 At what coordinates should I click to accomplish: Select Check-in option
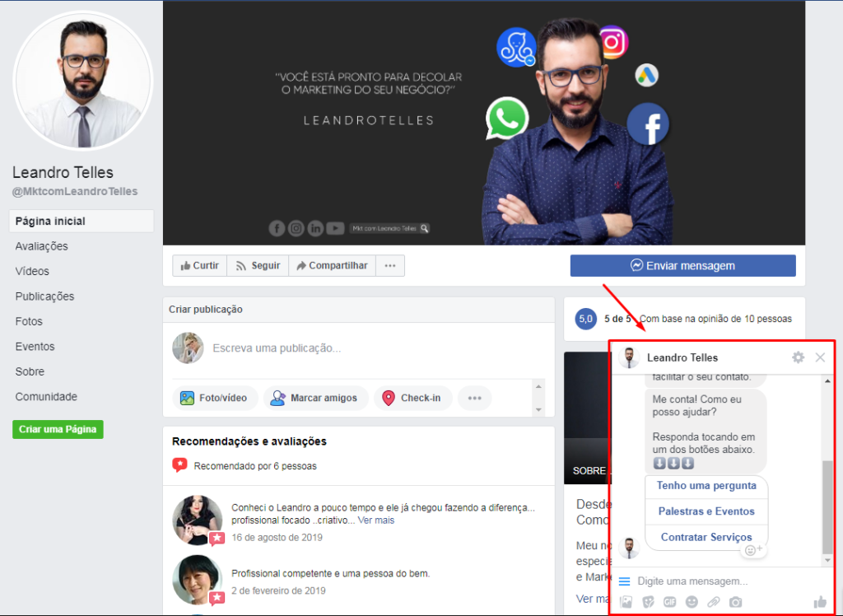pyautogui.click(x=413, y=398)
